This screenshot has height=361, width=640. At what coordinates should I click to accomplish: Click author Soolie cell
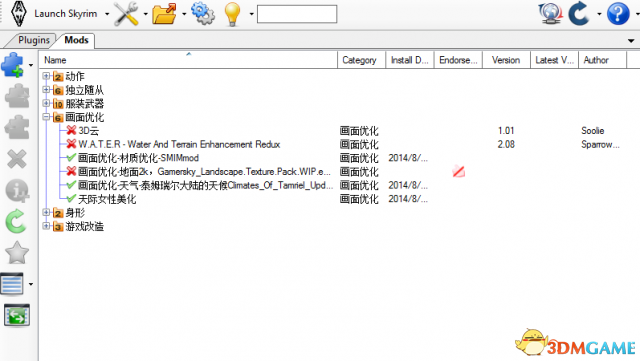click(593, 131)
